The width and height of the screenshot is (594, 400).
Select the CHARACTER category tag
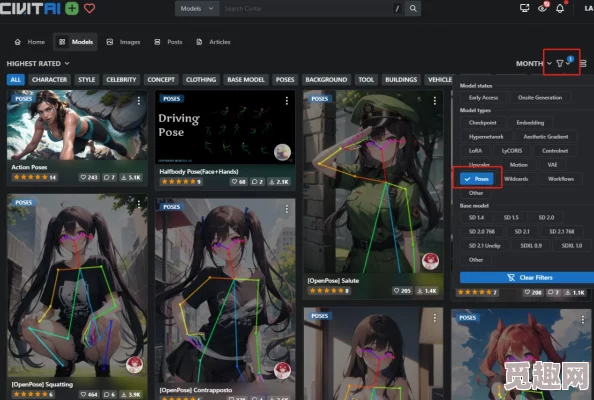[49, 80]
